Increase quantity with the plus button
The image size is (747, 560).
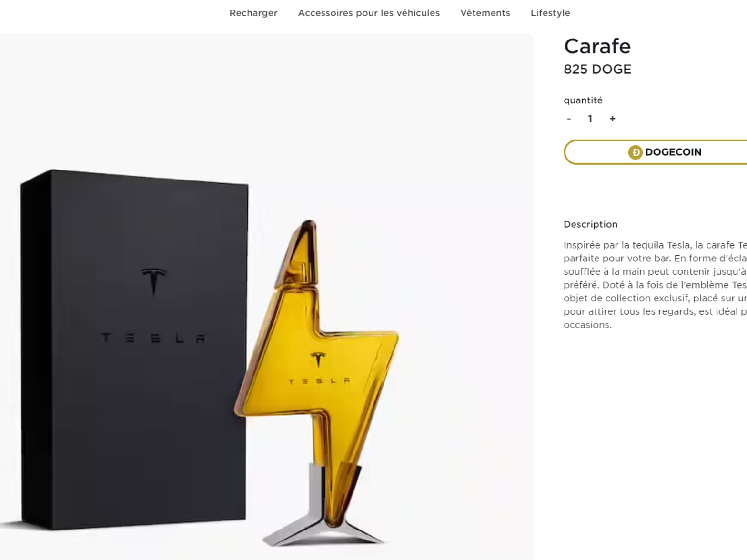tap(612, 119)
